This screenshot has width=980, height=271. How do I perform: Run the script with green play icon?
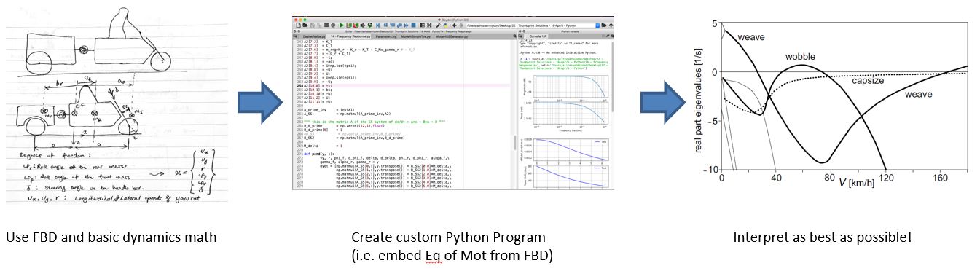[342, 25]
